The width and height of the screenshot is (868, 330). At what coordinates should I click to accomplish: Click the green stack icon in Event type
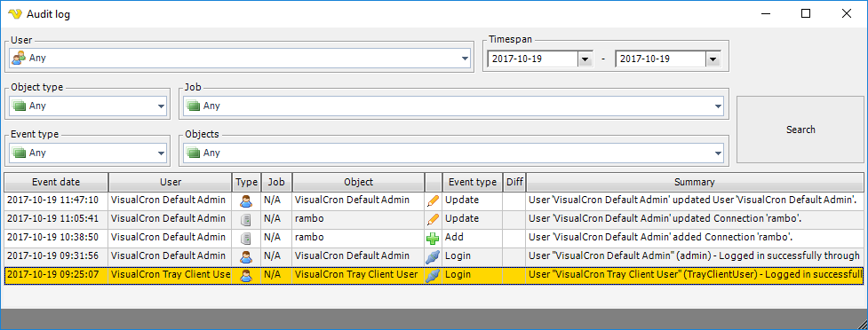click(20, 153)
